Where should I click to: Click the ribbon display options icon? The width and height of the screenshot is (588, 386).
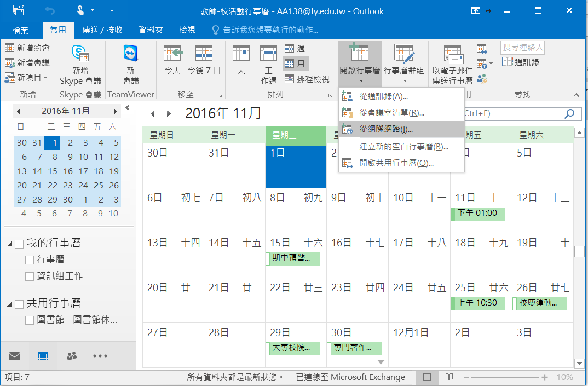pyautogui.click(x=476, y=10)
